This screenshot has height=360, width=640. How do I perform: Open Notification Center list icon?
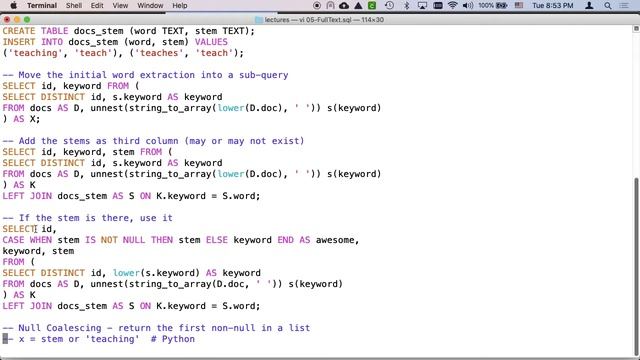coord(624,5)
